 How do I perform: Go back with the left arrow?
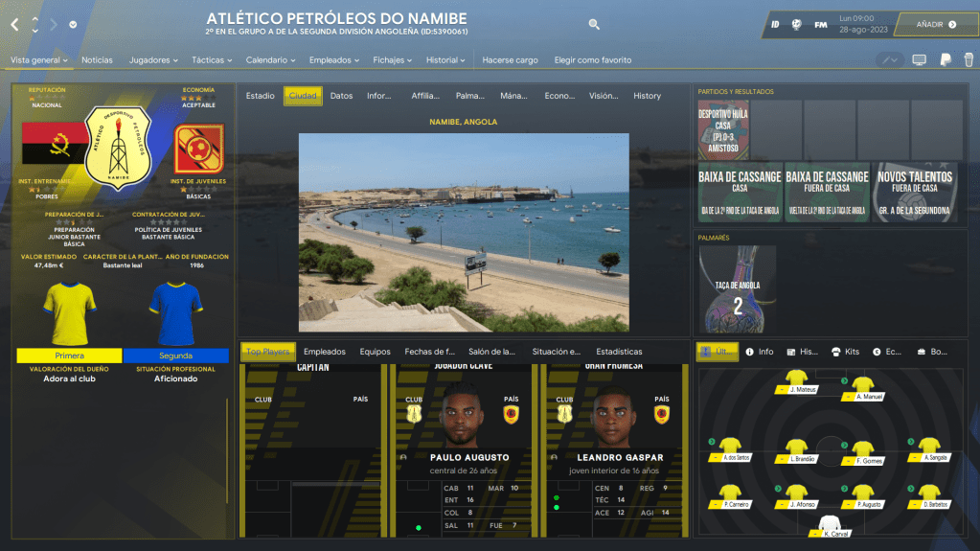click(x=14, y=25)
